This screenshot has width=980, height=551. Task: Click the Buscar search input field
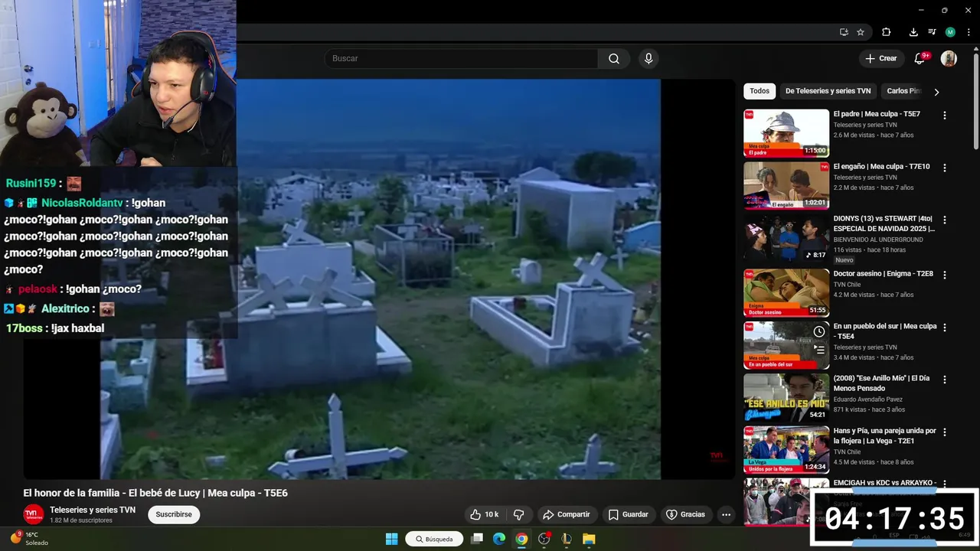point(461,58)
